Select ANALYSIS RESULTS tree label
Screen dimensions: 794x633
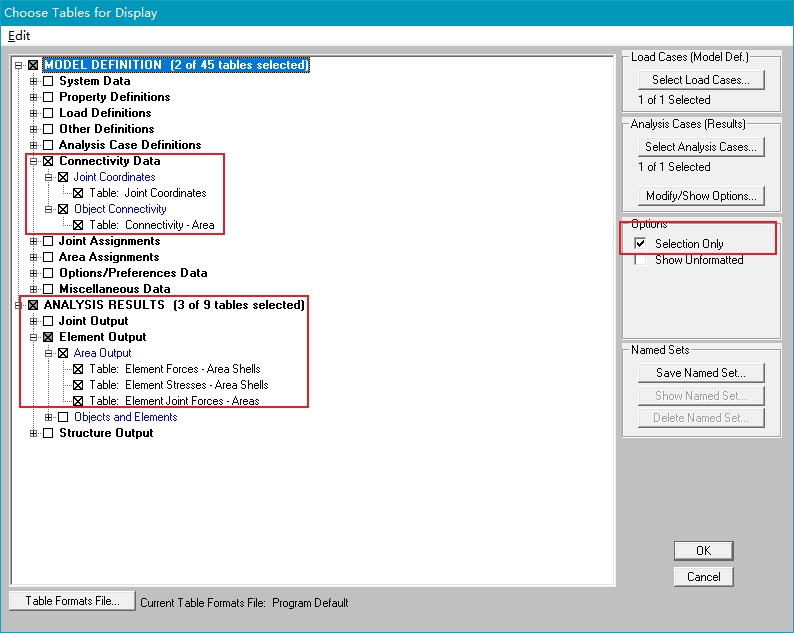tap(174, 305)
